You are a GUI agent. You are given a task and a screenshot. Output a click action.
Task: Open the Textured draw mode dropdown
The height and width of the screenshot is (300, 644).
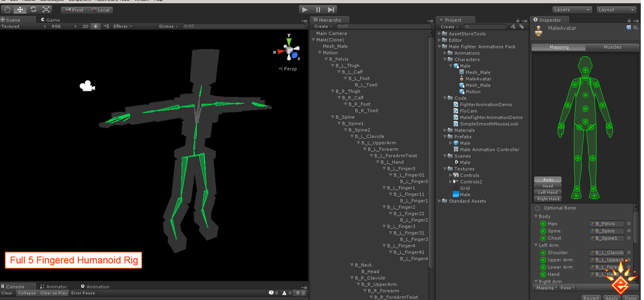[x=24, y=26]
